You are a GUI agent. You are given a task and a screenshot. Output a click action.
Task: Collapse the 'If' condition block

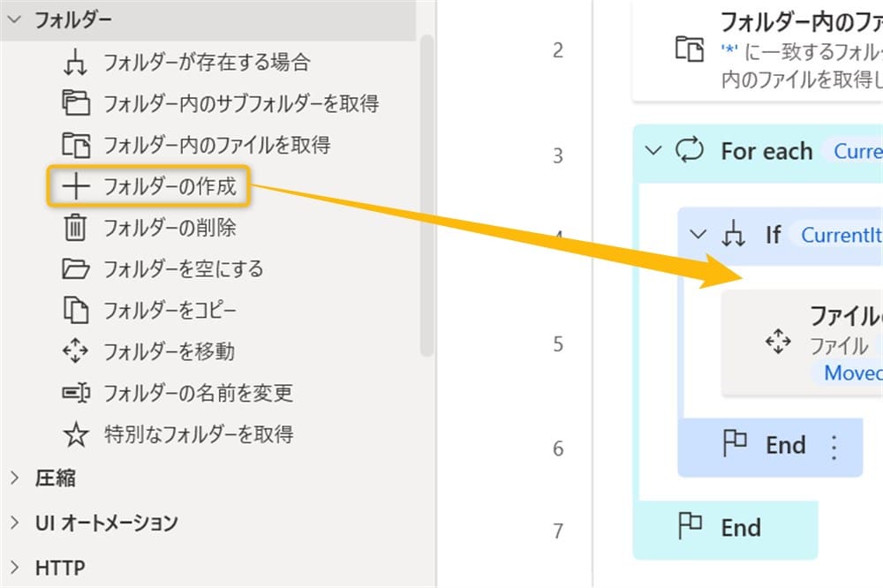click(x=698, y=234)
